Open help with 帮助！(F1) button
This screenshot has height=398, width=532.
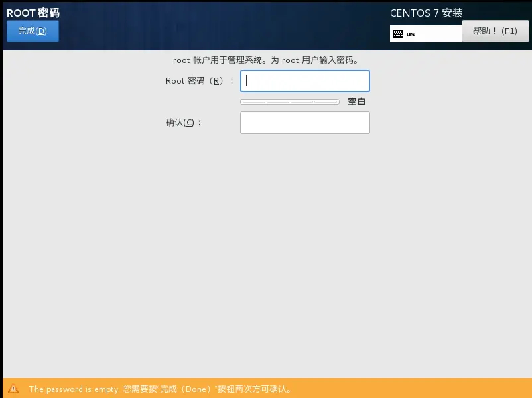tap(495, 31)
